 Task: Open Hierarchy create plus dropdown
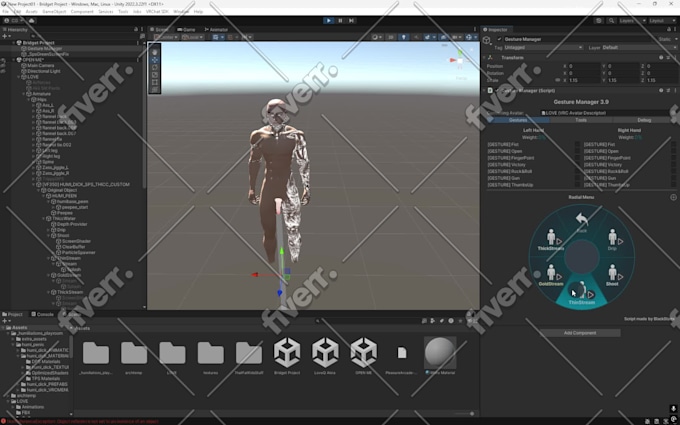coord(7,36)
